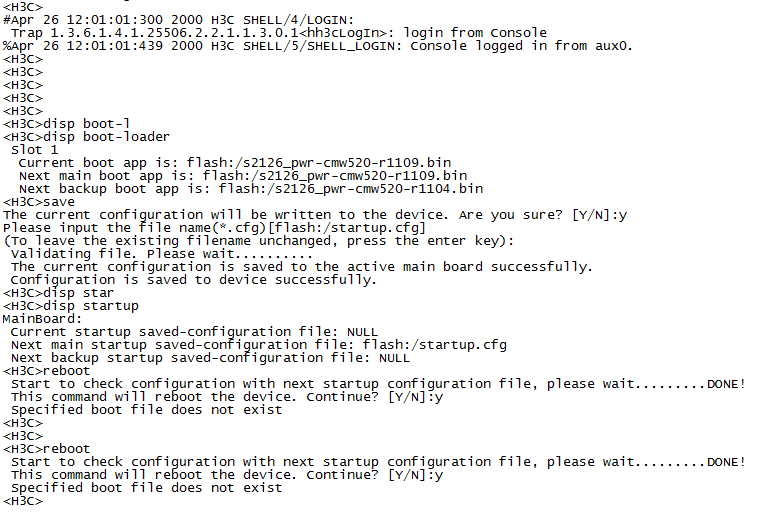766x512 pixels.
Task: Click 'Current startup saved-configuration file: NULL' line
Action: tap(194, 331)
